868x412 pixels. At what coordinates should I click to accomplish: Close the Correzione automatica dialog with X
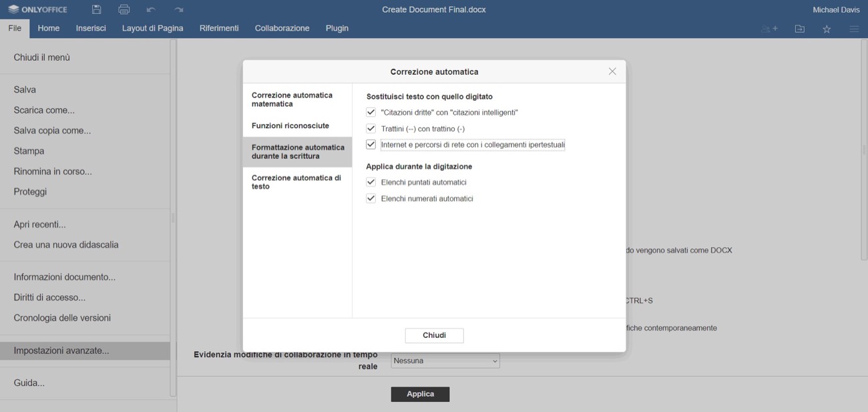612,71
